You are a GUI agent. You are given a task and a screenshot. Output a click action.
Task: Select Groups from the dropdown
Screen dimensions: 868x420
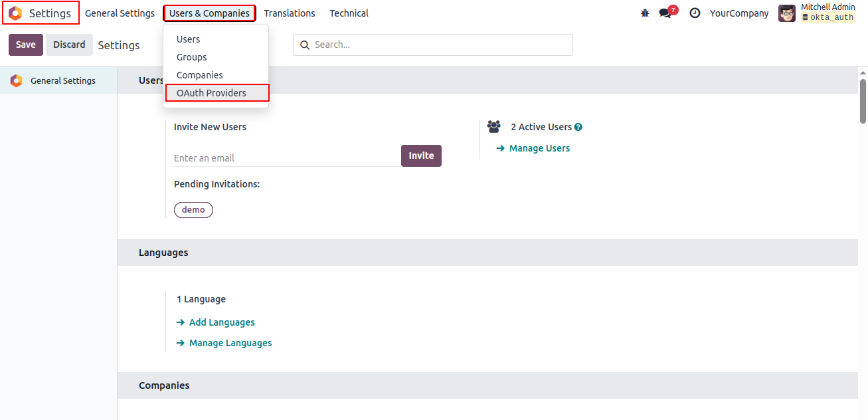(216, 57)
